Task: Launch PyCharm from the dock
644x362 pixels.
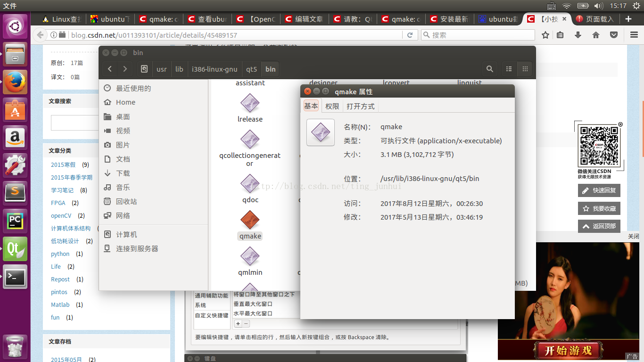Action: (x=16, y=221)
